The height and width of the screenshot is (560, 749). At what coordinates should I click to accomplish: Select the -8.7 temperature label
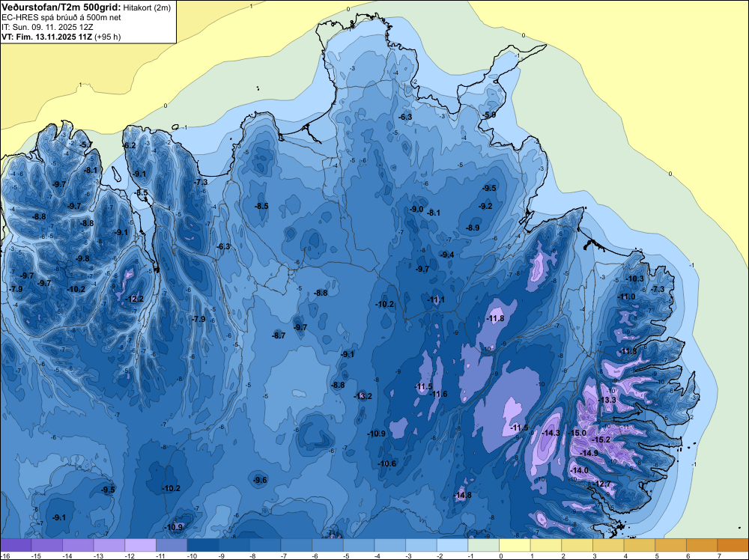click(x=279, y=335)
